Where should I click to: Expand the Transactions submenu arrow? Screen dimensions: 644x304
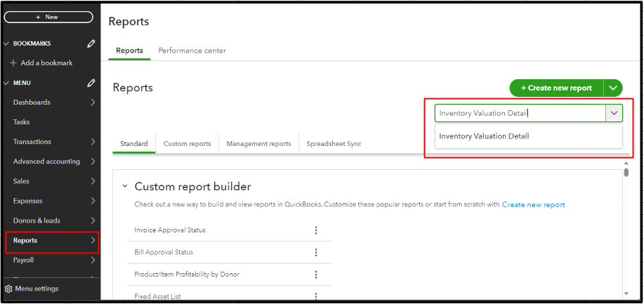93,142
